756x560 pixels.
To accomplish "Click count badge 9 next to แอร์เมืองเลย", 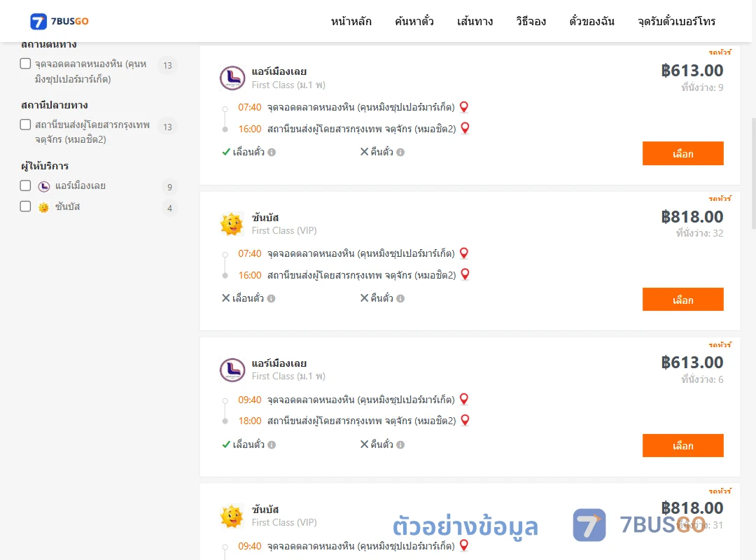I will (169, 187).
